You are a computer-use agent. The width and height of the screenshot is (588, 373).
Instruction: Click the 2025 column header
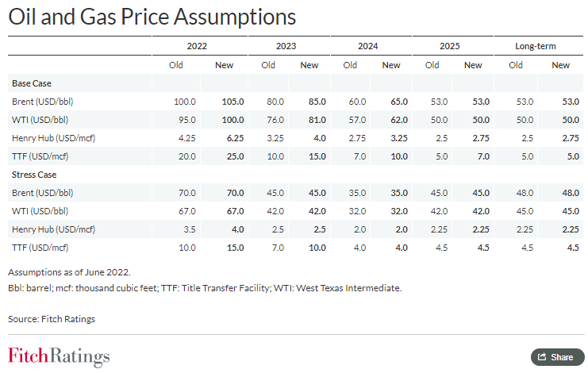(451, 47)
